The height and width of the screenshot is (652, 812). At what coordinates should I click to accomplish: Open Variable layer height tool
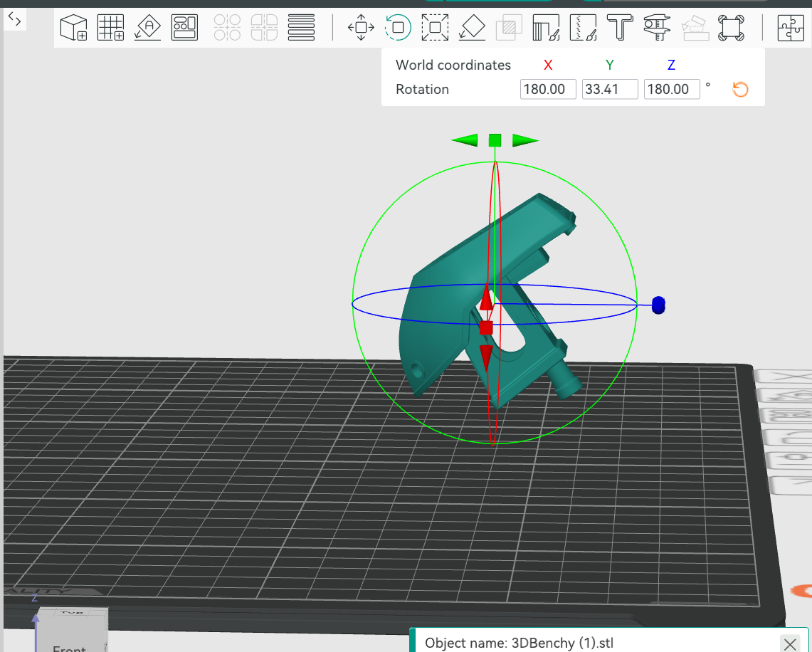coord(302,28)
